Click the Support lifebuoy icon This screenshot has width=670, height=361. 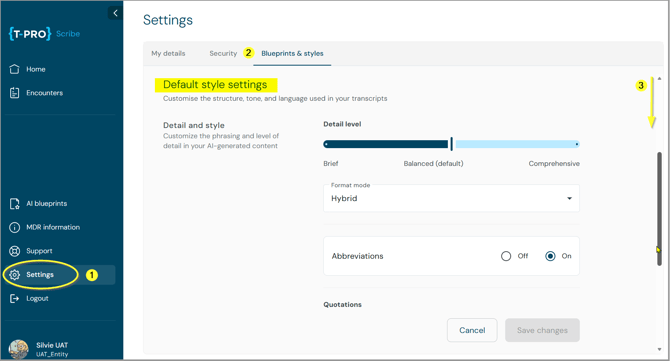pyautogui.click(x=15, y=251)
